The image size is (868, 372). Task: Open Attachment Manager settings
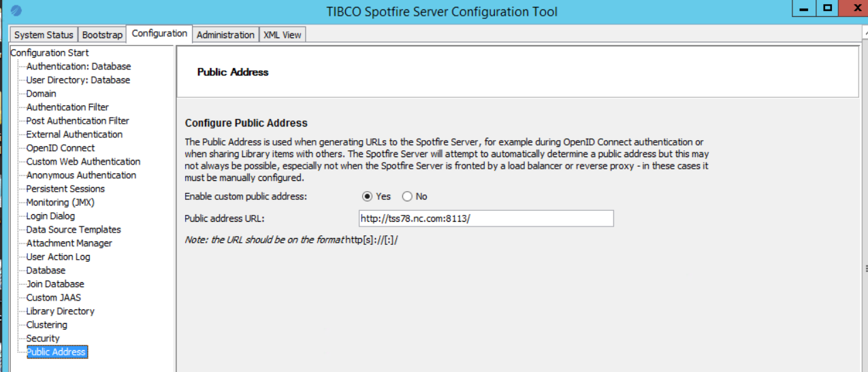point(69,243)
